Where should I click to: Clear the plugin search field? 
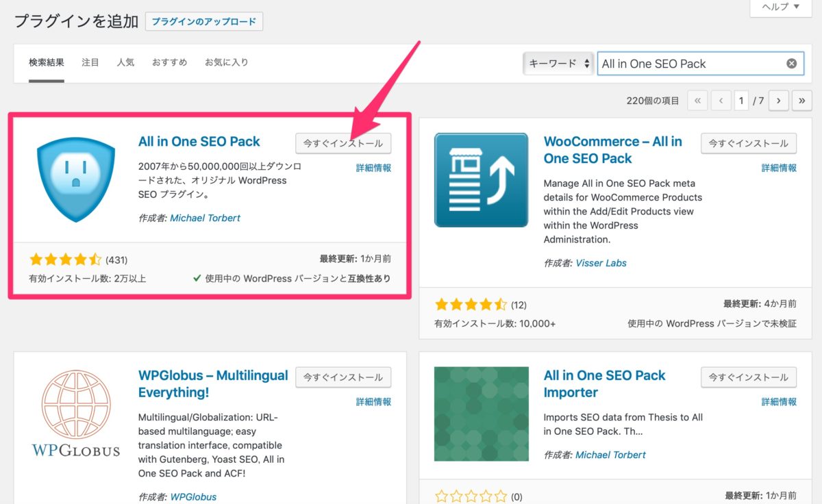791,64
